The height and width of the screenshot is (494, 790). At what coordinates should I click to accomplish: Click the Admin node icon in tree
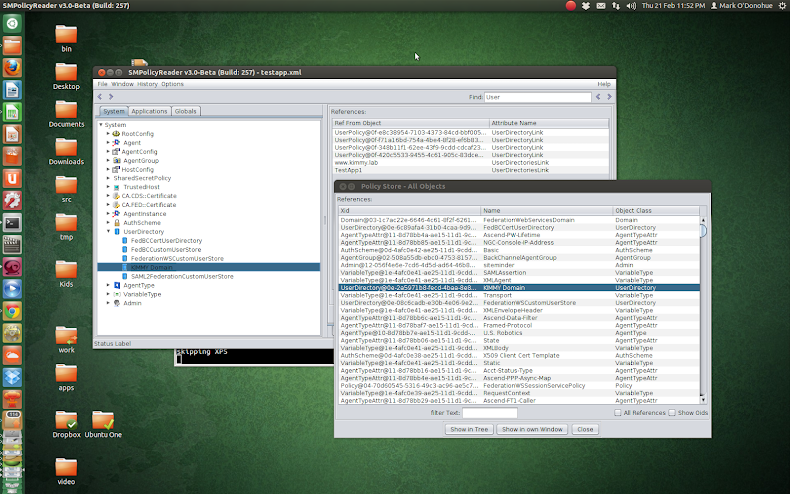click(x=116, y=303)
